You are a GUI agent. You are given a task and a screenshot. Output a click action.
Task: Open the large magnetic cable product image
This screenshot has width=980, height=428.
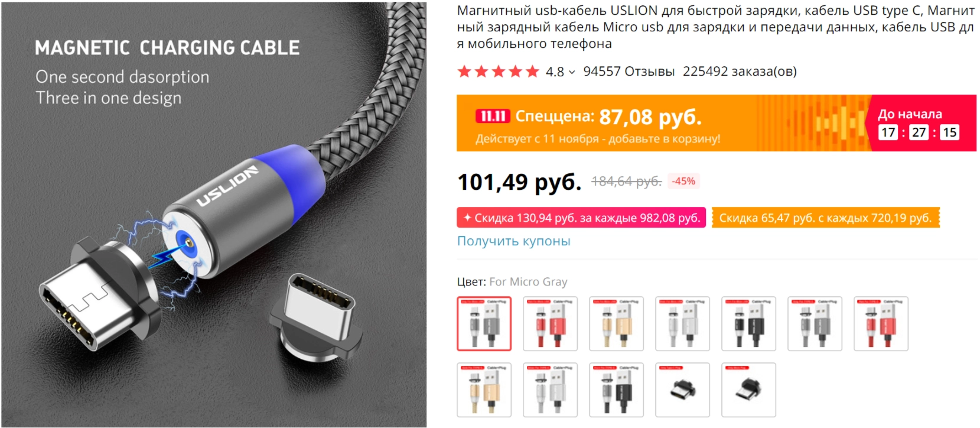coord(214,214)
